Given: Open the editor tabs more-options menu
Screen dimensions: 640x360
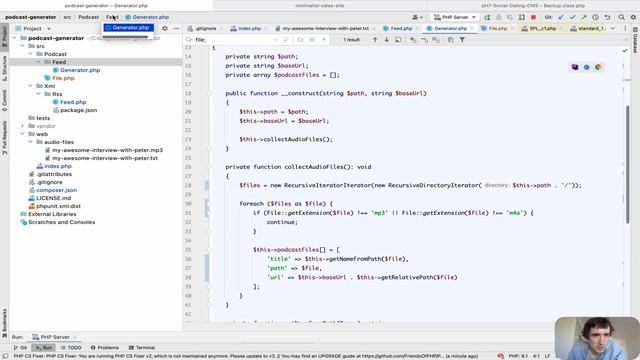Looking at the screenshot, I should tap(625, 29).
